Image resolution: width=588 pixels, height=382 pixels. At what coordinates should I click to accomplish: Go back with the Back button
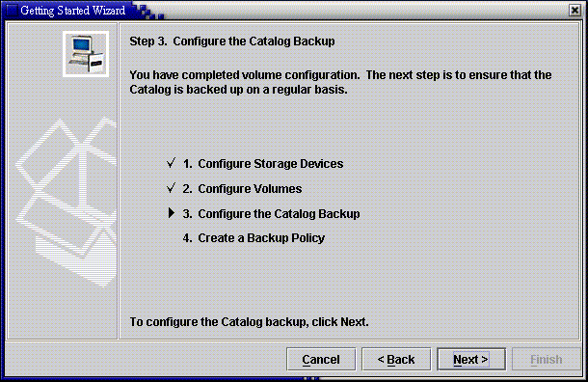pos(396,359)
